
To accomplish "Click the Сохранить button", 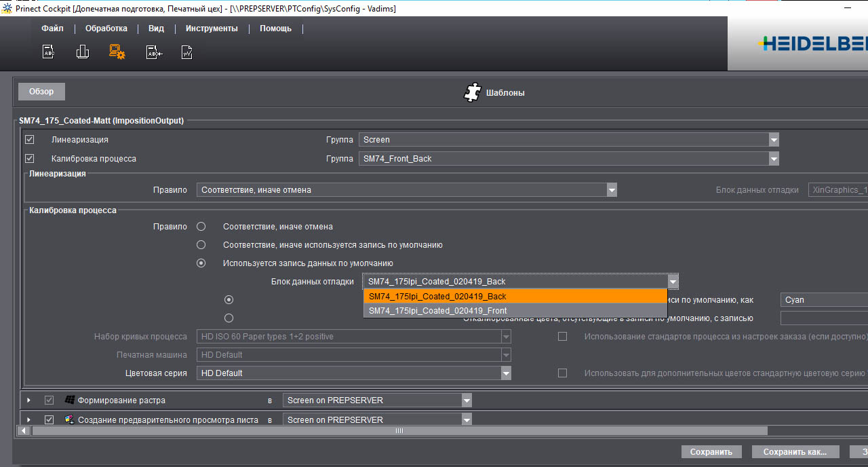I will click(711, 452).
